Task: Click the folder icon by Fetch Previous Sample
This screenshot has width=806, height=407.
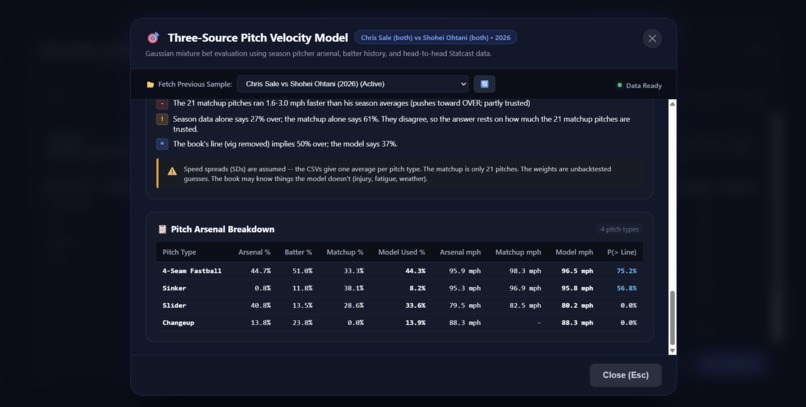Action: 150,84
